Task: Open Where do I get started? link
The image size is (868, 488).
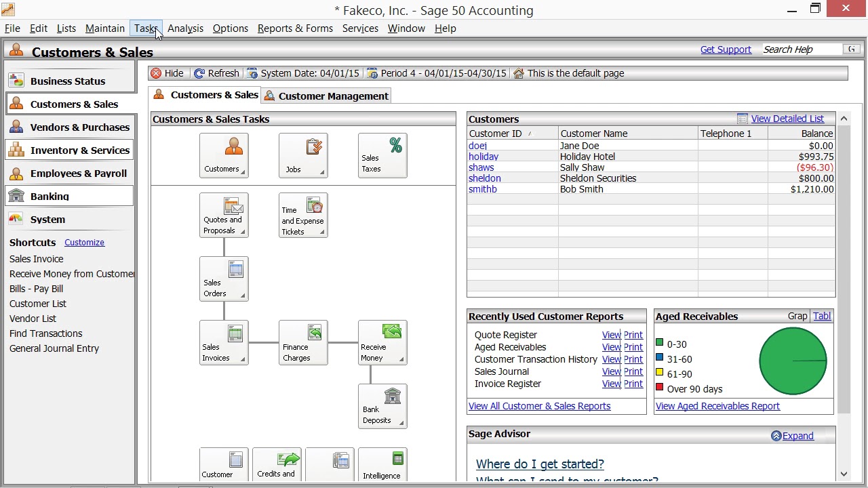Action: pos(540,464)
